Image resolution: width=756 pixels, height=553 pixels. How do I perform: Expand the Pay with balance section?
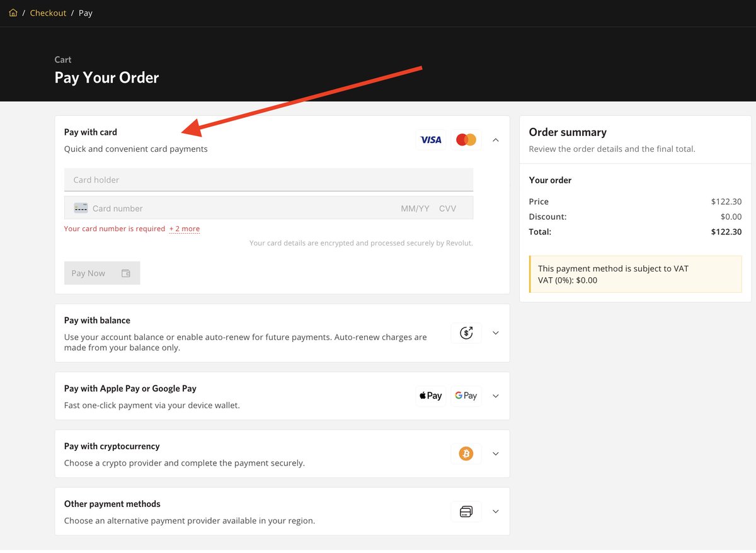(x=496, y=333)
